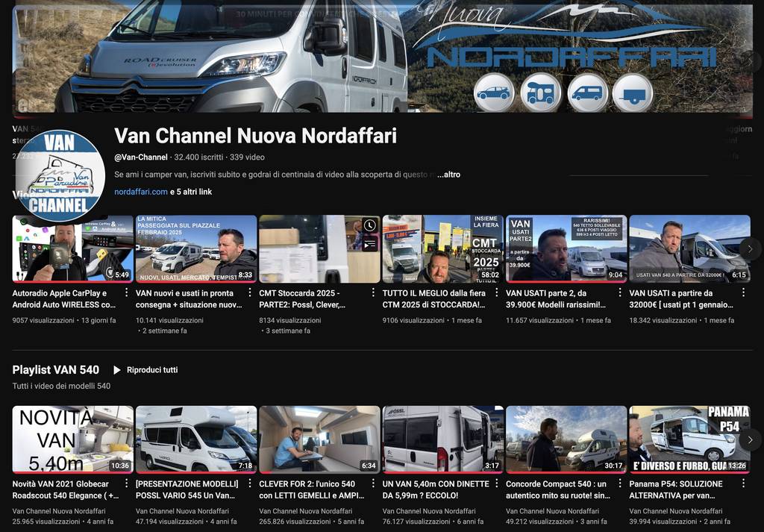The image size is (764, 532).
Task: Click the 6:15 usati van 540 thumbnail
Action: click(689, 249)
